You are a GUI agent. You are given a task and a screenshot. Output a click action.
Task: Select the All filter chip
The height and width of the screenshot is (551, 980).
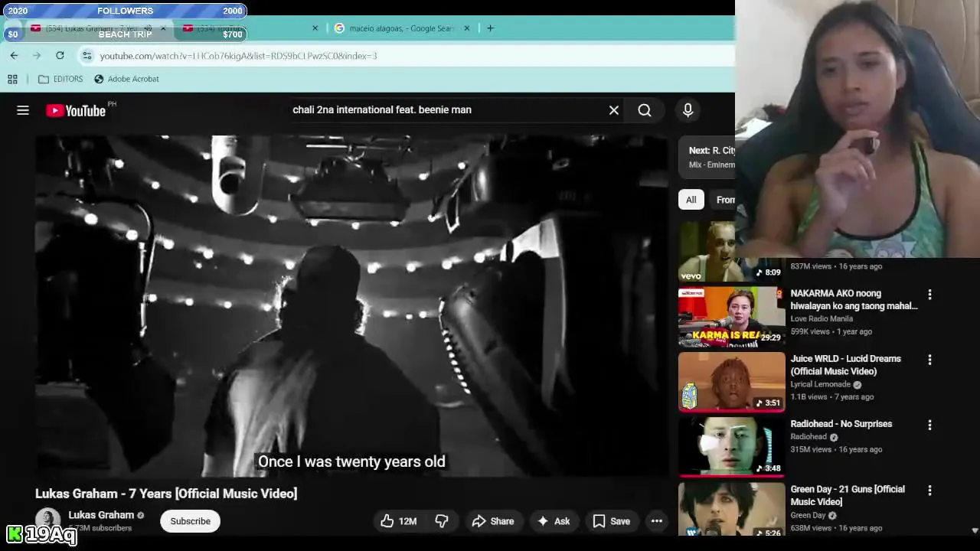pyautogui.click(x=691, y=200)
